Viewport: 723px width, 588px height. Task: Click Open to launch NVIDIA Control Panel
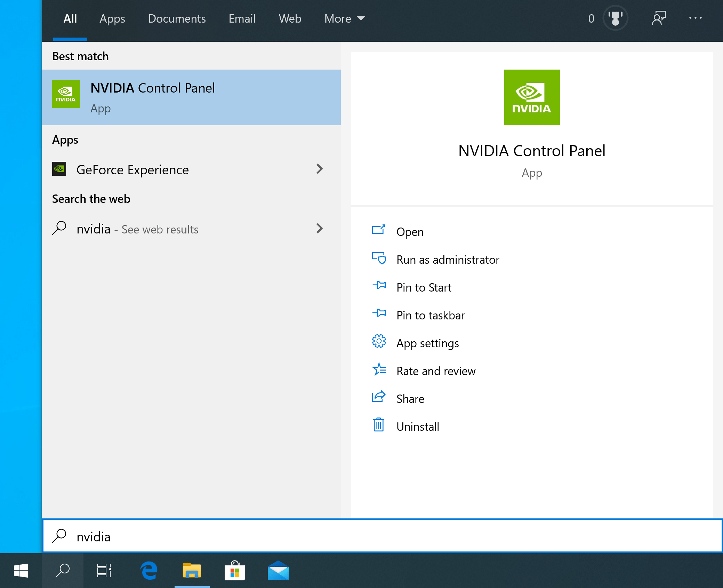point(410,232)
